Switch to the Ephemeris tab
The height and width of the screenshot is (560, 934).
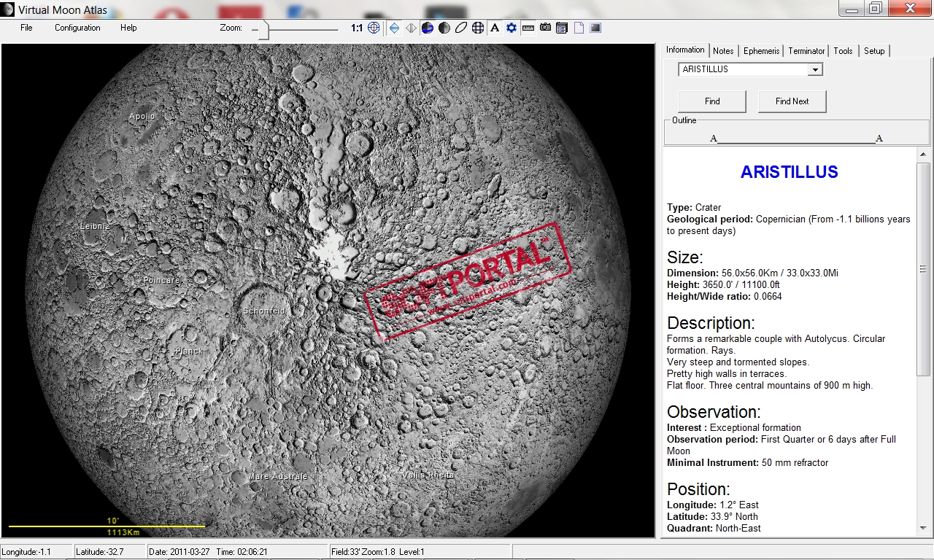761,51
